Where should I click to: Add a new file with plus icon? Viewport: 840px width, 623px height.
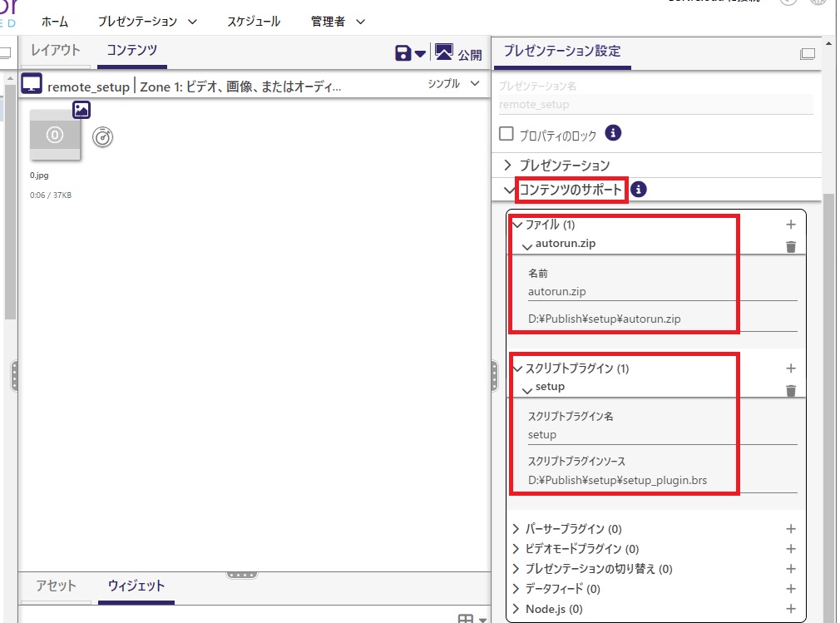click(x=790, y=225)
